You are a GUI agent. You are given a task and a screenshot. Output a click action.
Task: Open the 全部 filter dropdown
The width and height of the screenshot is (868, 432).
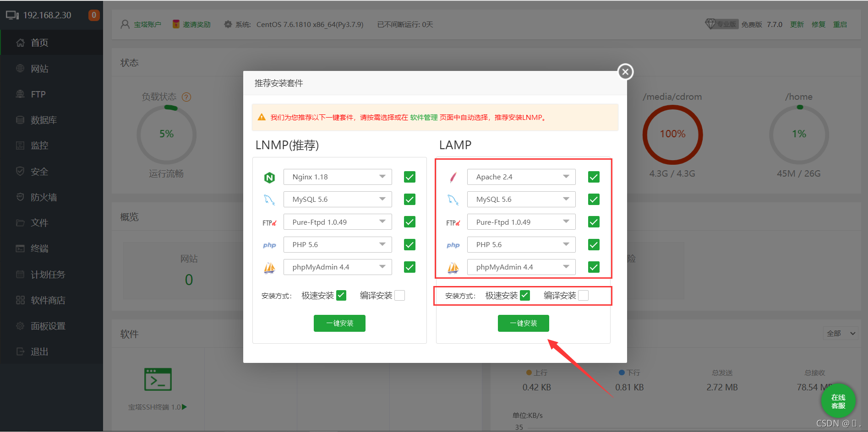(841, 333)
